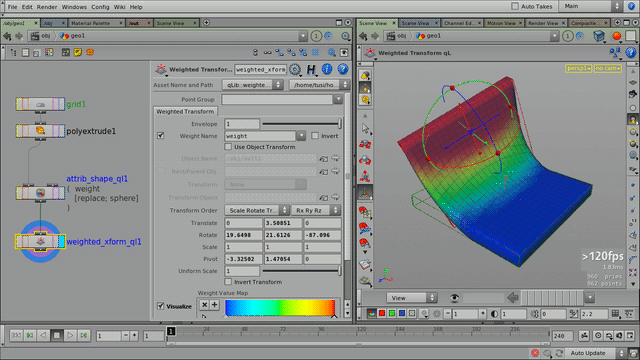Jump to first frame button
The image size is (640, 360).
(x=16, y=336)
